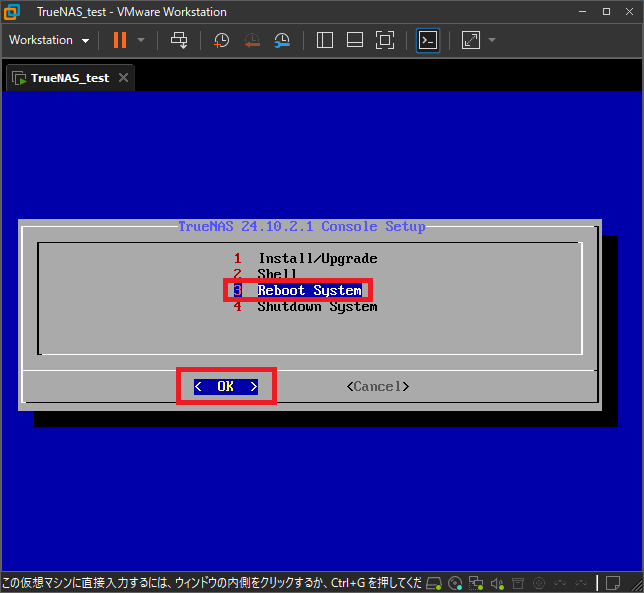Image resolution: width=644 pixels, height=593 pixels.
Task: Maximize the VMware Workstation window
Action: [x=606, y=11]
